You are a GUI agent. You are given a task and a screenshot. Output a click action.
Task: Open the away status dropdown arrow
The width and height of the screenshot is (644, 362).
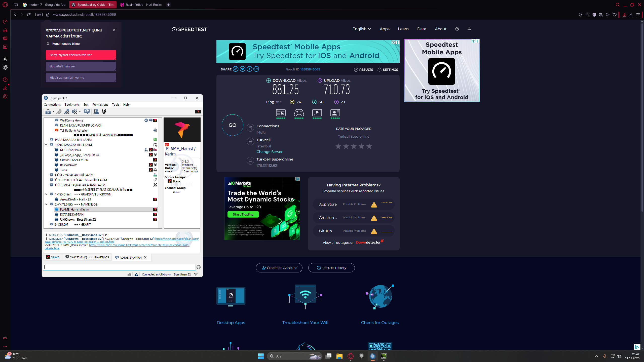click(53, 111)
